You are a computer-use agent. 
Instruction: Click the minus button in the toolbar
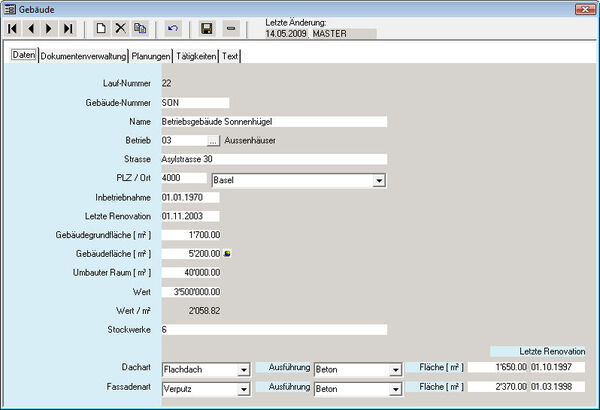coord(230,29)
